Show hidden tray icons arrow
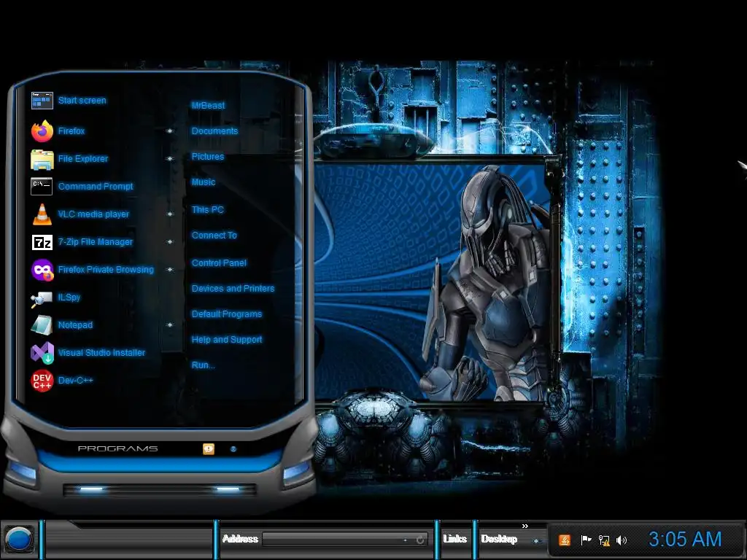This screenshot has height=560, width=747. click(x=538, y=541)
